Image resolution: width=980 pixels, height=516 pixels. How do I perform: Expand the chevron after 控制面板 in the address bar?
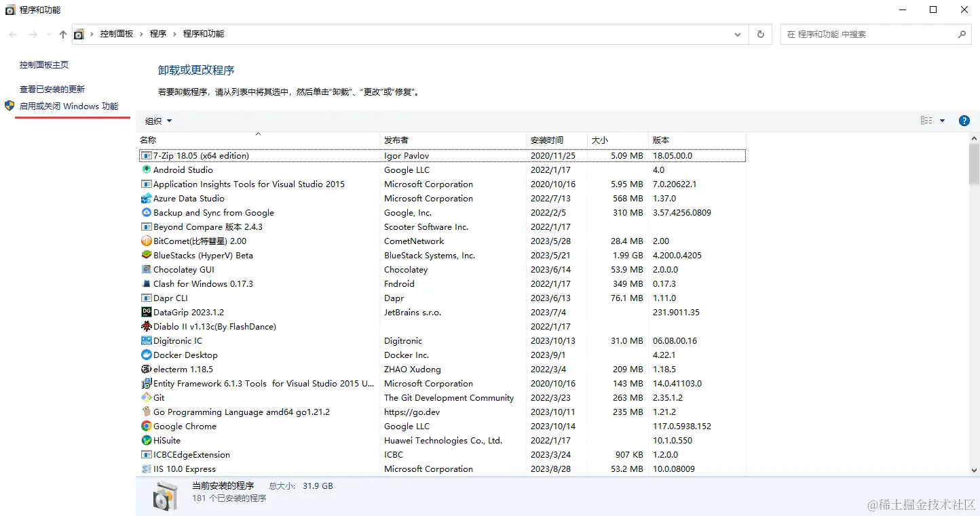click(x=142, y=34)
